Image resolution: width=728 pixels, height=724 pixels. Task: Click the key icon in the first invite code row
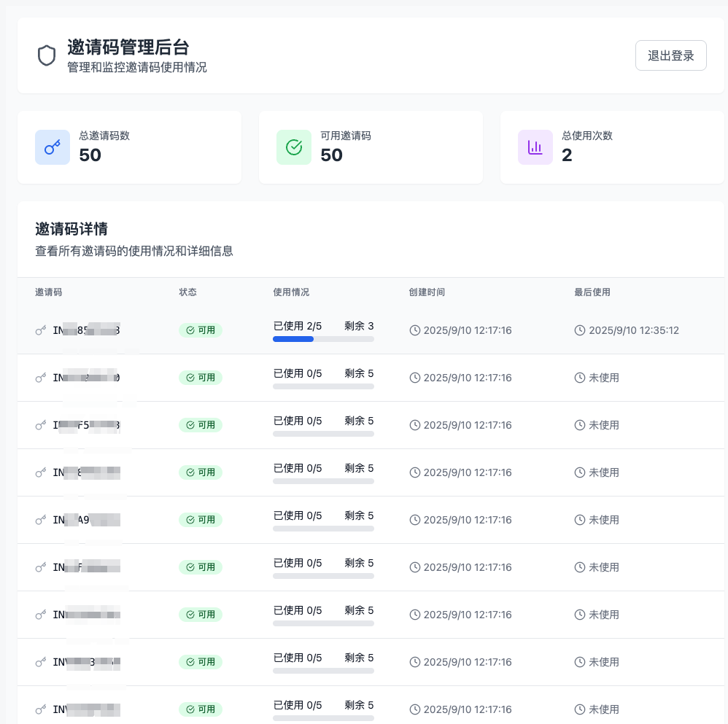(x=41, y=330)
